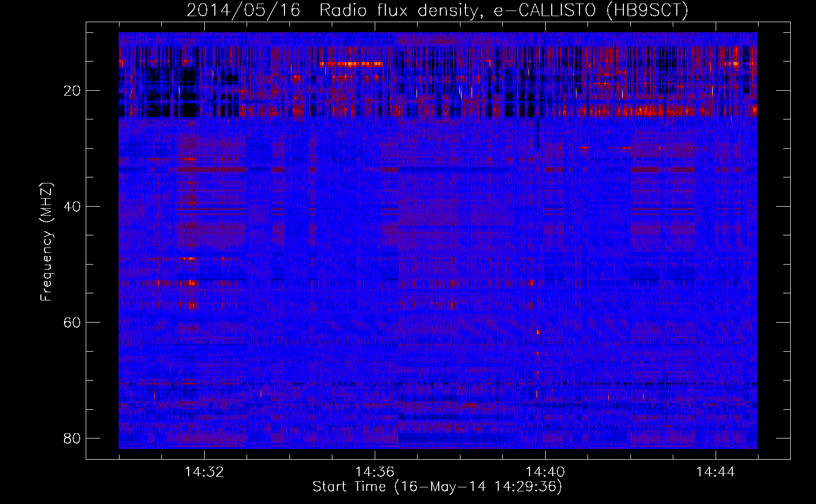Select the 'Frequency (MHZ)' y-axis label
The height and width of the screenshot is (504, 816).
tap(46, 242)
